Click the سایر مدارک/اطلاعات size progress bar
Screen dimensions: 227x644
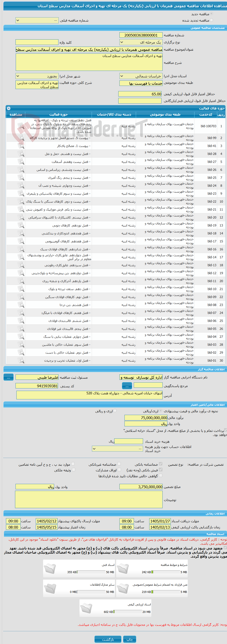pyautogui.click(x=91, y=592)
